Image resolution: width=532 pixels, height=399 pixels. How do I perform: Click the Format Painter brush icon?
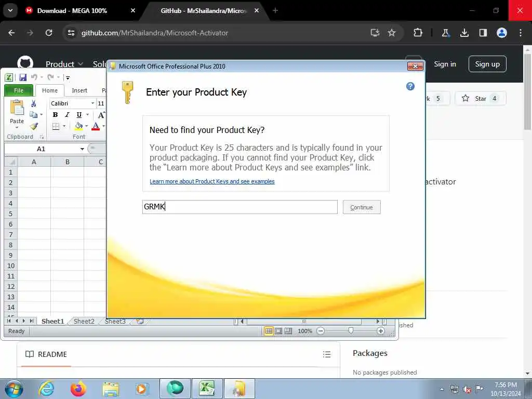coord(34,126)
